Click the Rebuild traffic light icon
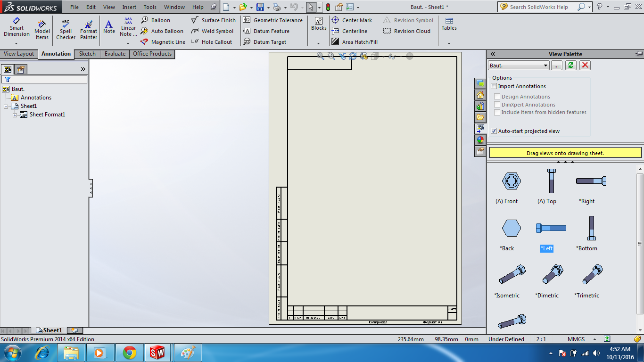 pyautogui.click(x=328, y=7)
